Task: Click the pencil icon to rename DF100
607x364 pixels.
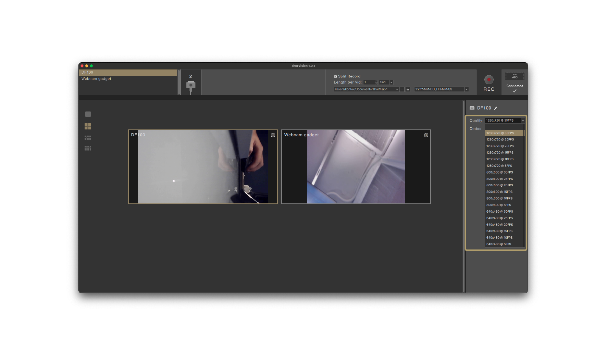Action: (496, 108)
